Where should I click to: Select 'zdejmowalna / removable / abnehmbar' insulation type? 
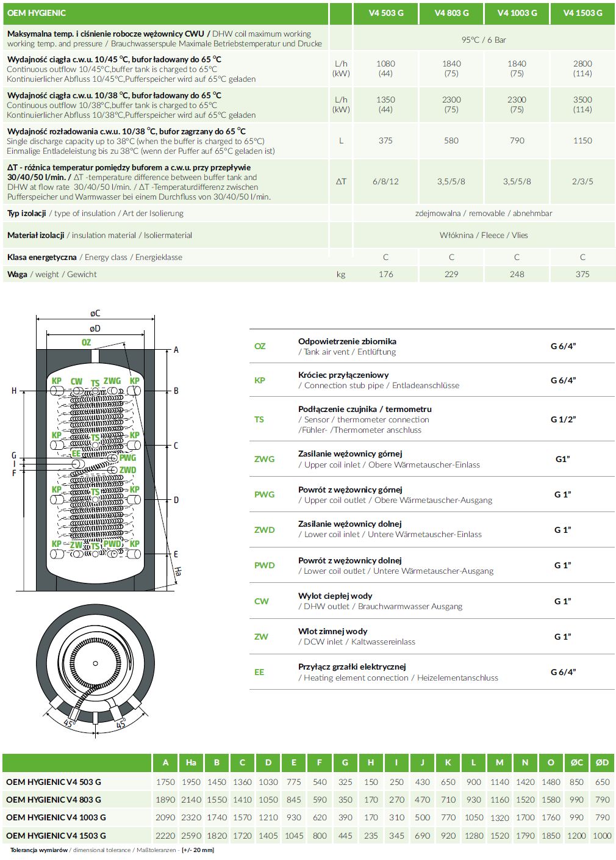coord(484,213)
